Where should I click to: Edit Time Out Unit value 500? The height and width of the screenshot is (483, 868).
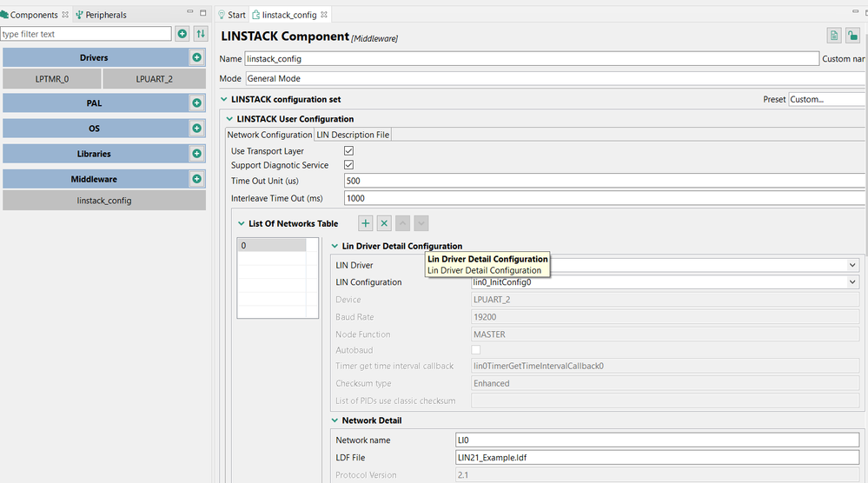[606, 181]
